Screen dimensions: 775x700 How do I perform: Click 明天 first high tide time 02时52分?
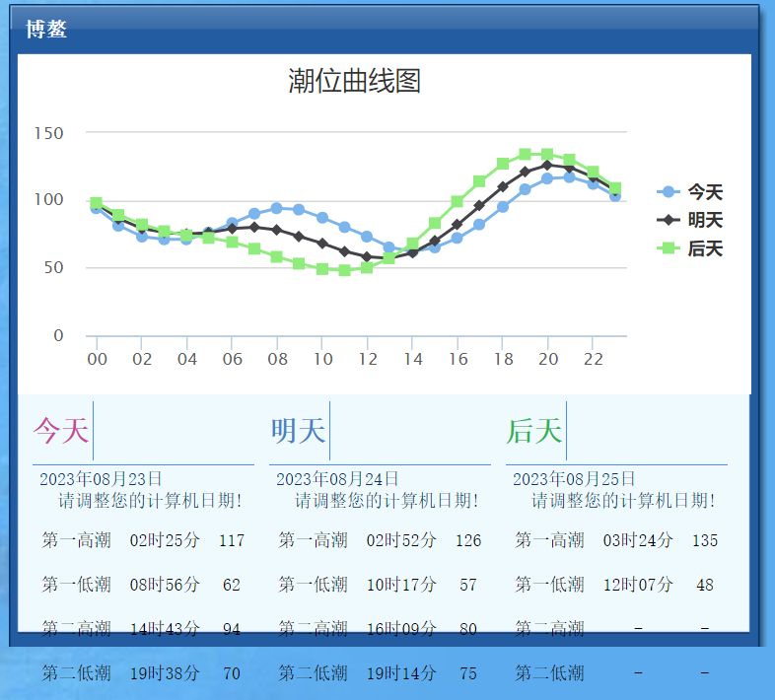click(x=401, y=540)
